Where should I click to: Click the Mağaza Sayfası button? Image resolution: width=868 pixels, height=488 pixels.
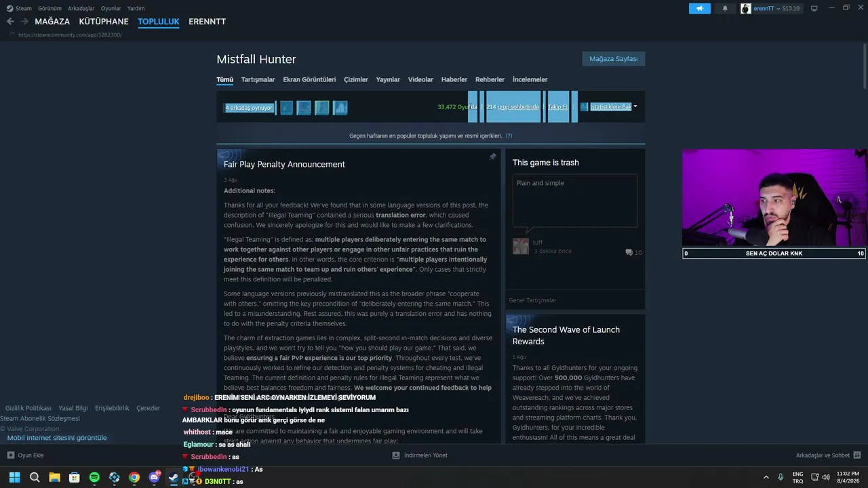pos(614,59)
